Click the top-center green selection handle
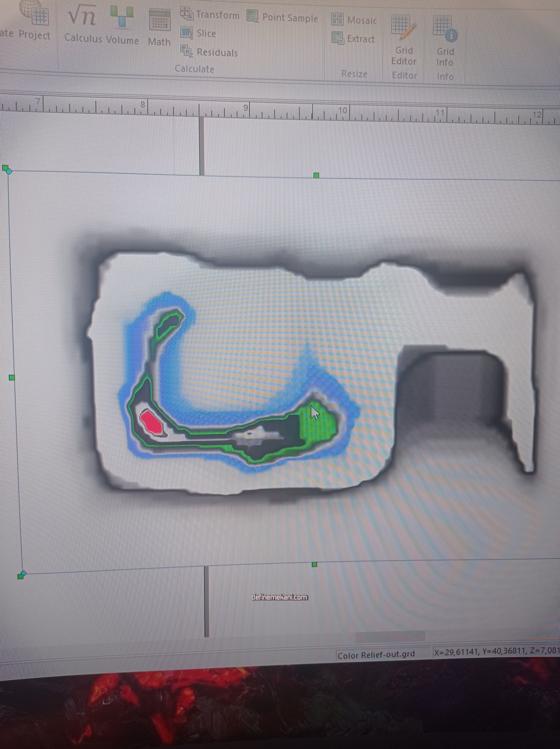560x749 pixels. tap(316, 176)
